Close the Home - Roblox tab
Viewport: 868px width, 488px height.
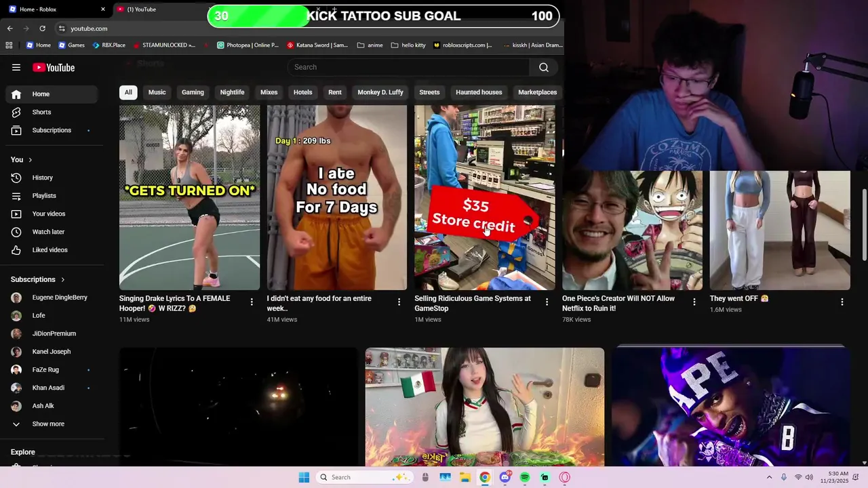pos(103,9)
